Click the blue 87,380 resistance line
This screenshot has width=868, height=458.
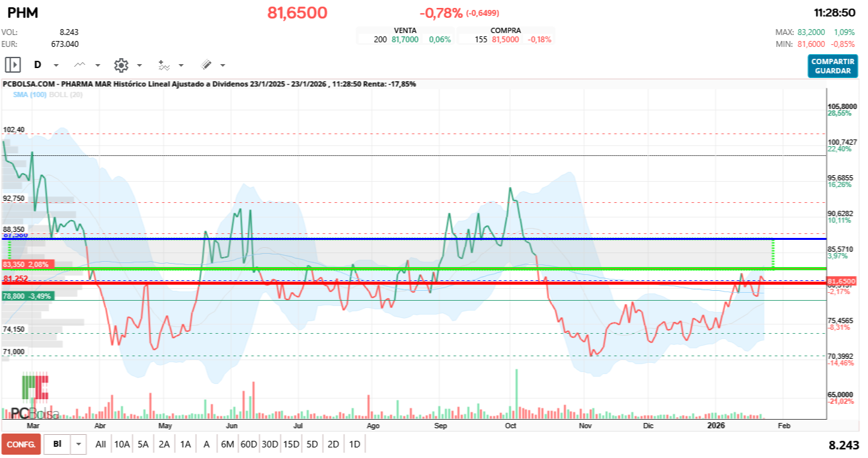(415, 239)
